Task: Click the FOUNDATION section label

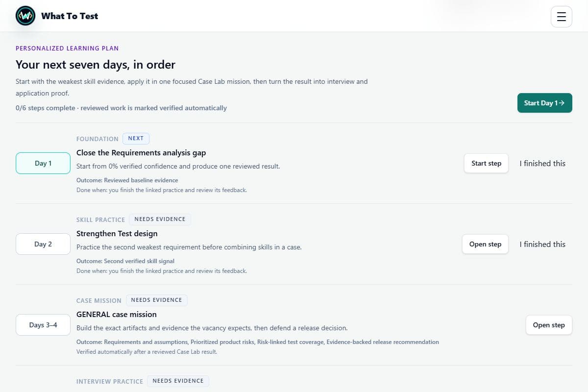Action: [x=98, y=139]
